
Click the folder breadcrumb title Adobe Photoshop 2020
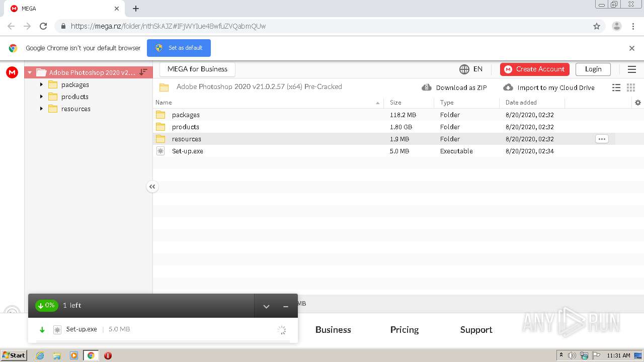(x=259, y=86)
